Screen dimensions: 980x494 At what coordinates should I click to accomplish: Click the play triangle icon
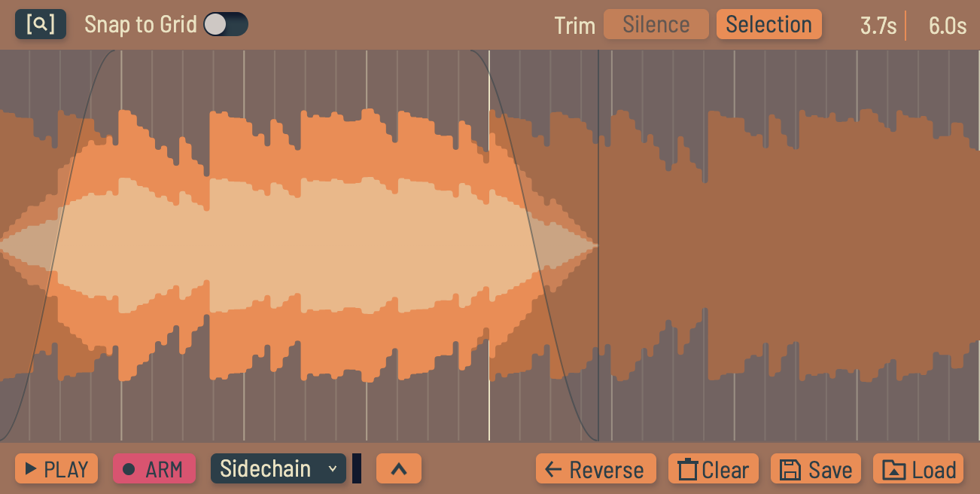click(x=31, y=469)
